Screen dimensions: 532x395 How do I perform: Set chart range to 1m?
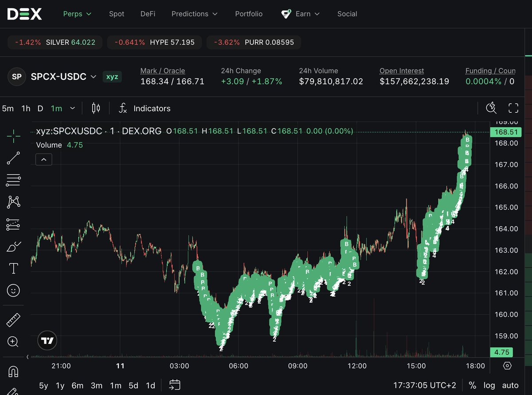116,385
